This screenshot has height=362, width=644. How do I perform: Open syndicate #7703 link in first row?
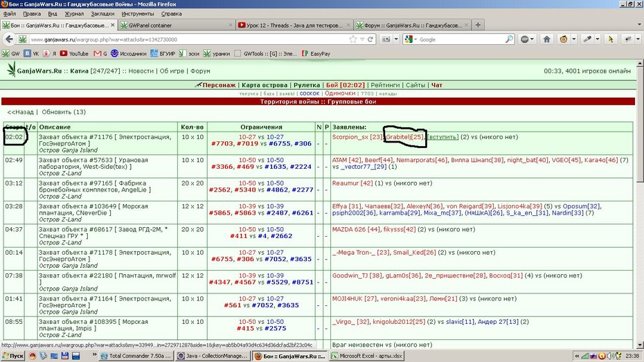pos(222,144)
